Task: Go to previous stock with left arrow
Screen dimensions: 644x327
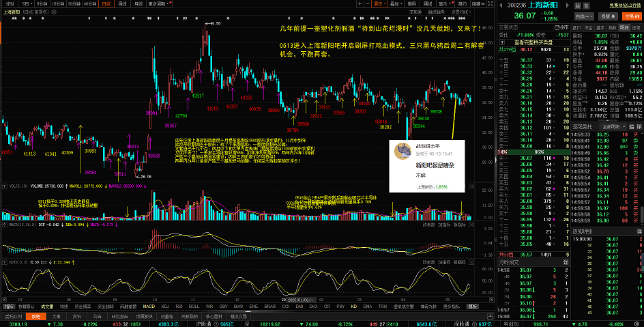Action: pos(501,5)
